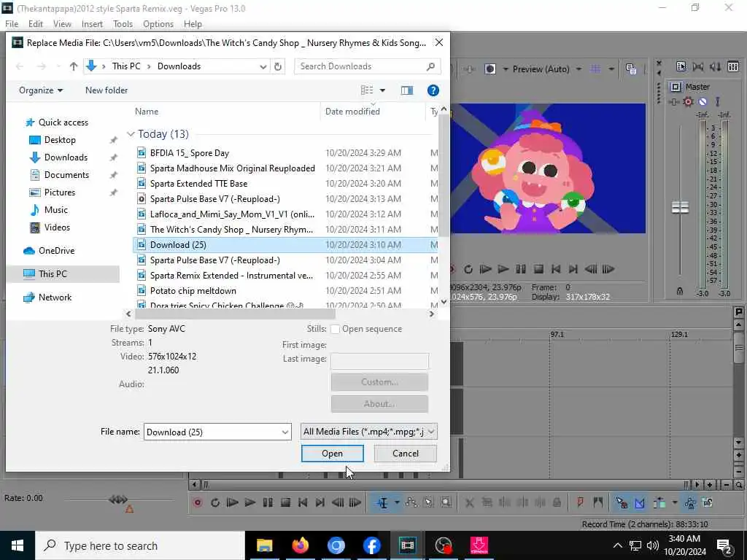Screen dimensions: 747x560
Task: Go to start in timeline transport bar
Action: (303, 502)
